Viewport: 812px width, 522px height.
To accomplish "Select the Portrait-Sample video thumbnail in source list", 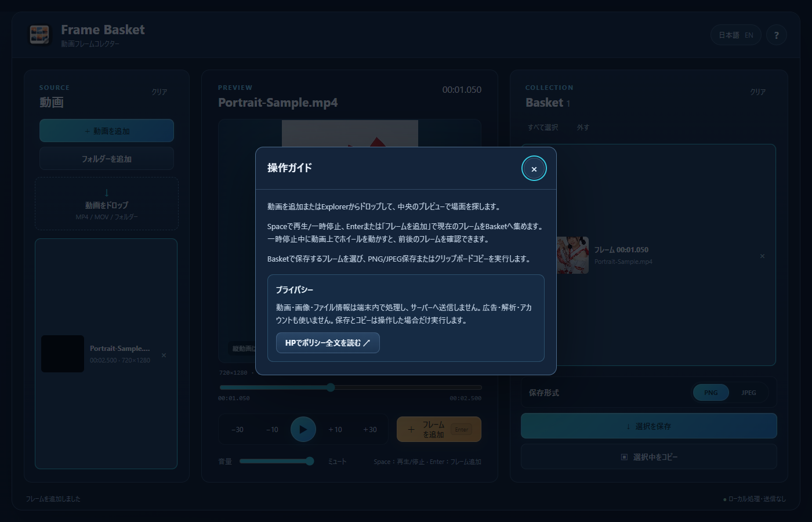I will click(63, 354).
